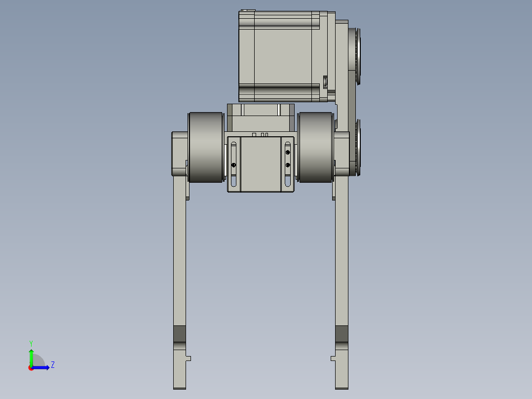Click the red X axis origin dot of the triad
This screenshot has width=532, height=399.
click(31, 368)
